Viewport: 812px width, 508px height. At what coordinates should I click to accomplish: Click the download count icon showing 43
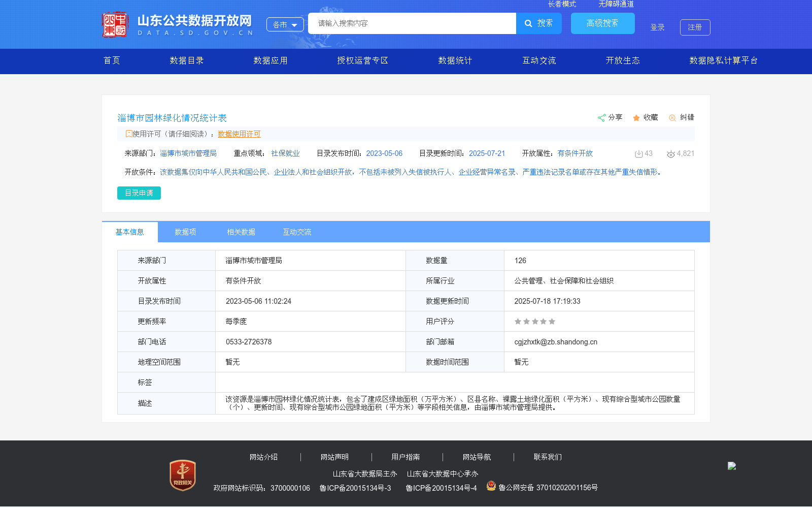[x=639, y=154]
